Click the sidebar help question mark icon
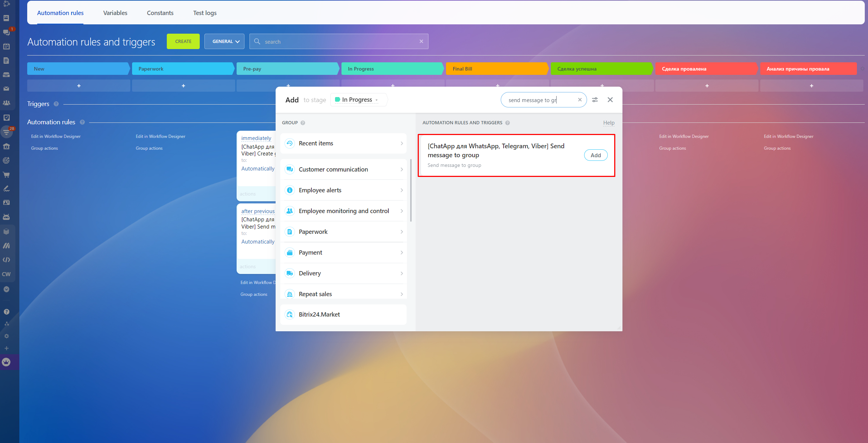The height and width of the screenshot is (443, 868). coord(6,312)
